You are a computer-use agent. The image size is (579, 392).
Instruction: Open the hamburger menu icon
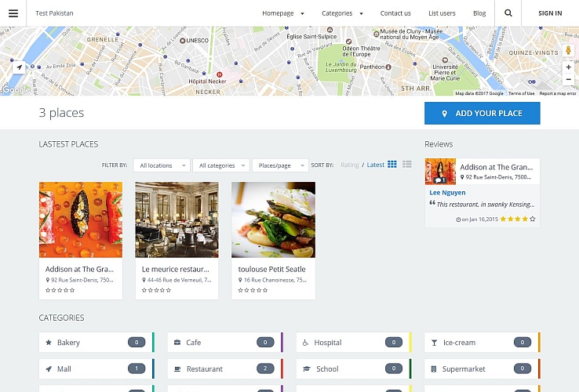click(x=13, y=13)
